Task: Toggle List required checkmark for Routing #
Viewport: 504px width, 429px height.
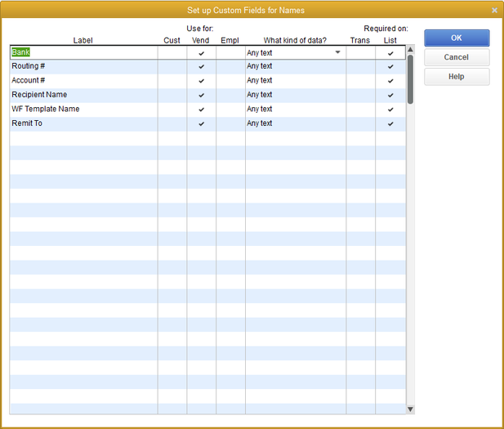Action: coord(390,66)
